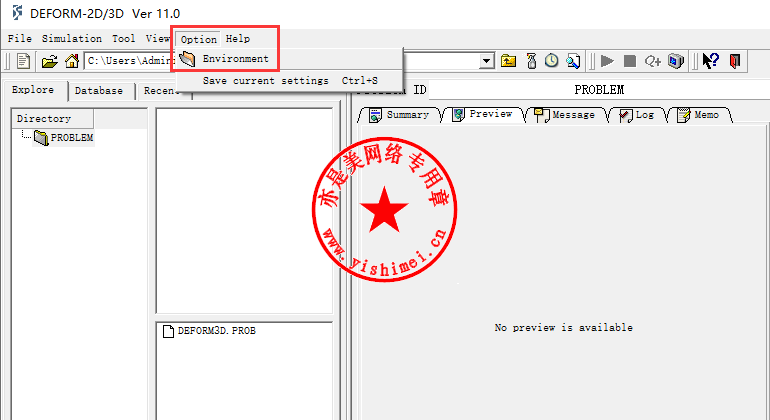This screenshot has width=770, height=420.
Task: Stop the simulation with the square icon
Action: point(630,61)
